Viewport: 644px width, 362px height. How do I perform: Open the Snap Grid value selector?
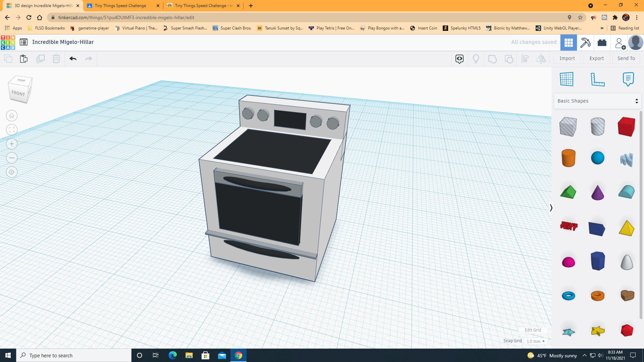tap(536, 341)
